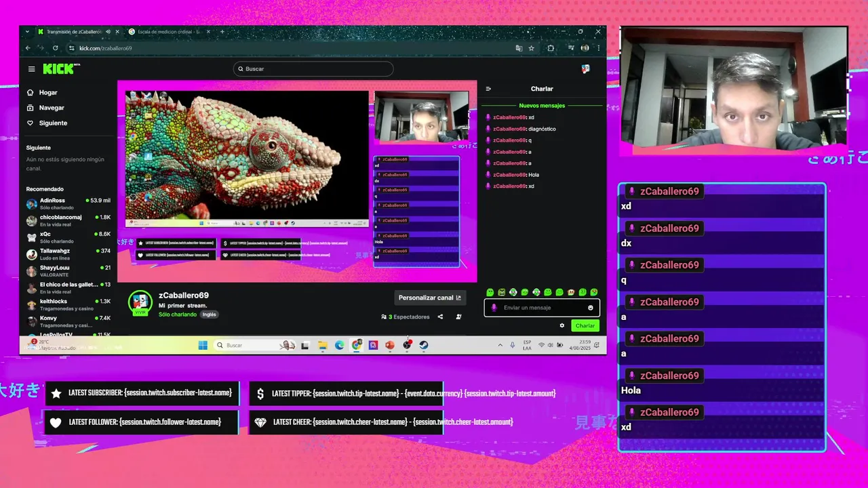Image resolution: width=868 pixels, height=488 pixels.
Task: View site information icon in address bar
Action: 72,48
